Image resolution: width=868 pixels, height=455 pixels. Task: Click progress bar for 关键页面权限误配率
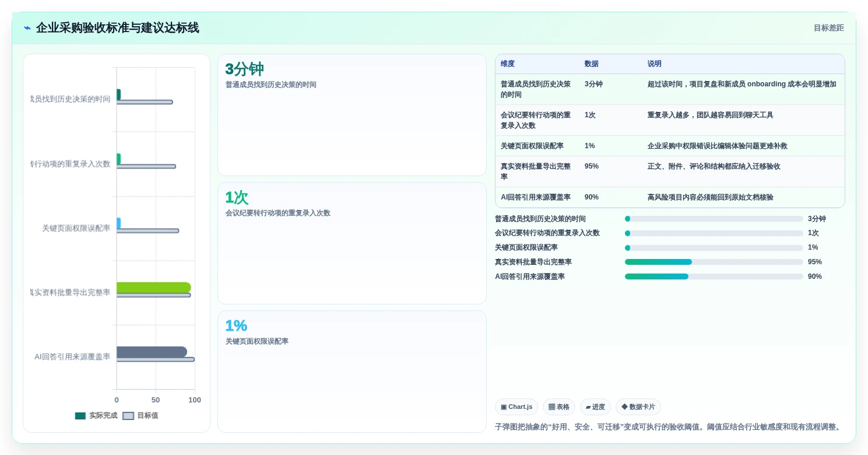pyautogui.click(x=714, y=248)
